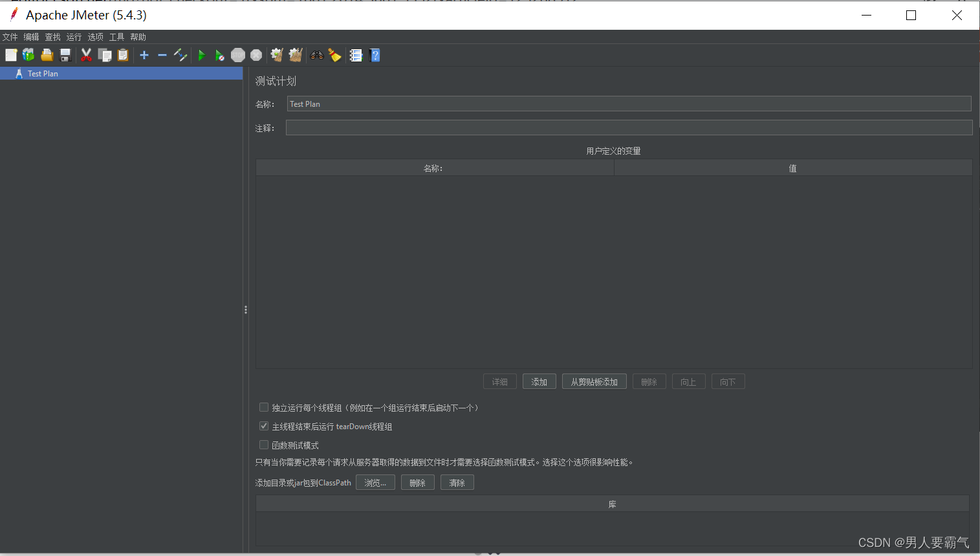Click the 添加 button
This screenshot has height=556, width=980.
point(539,382)
